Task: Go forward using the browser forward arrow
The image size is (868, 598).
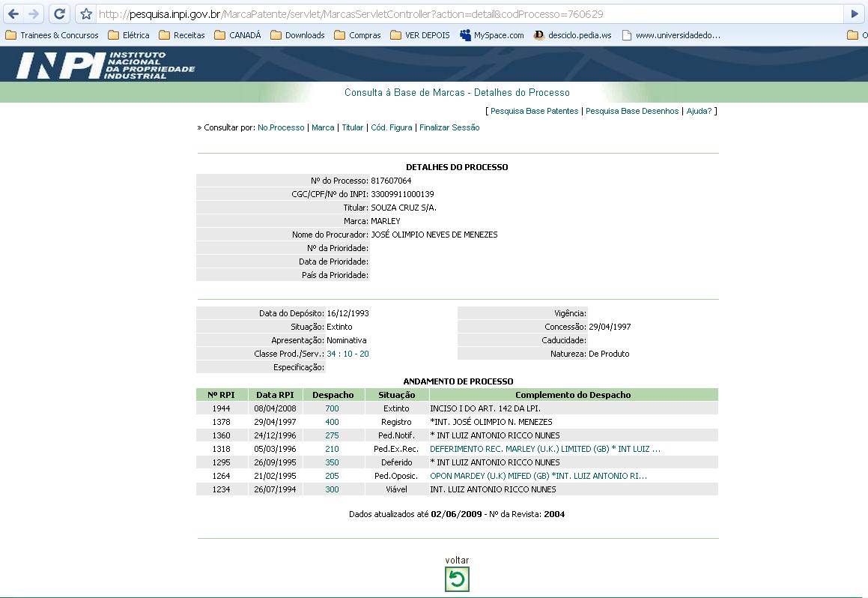Action: click(x=33, y=13)
